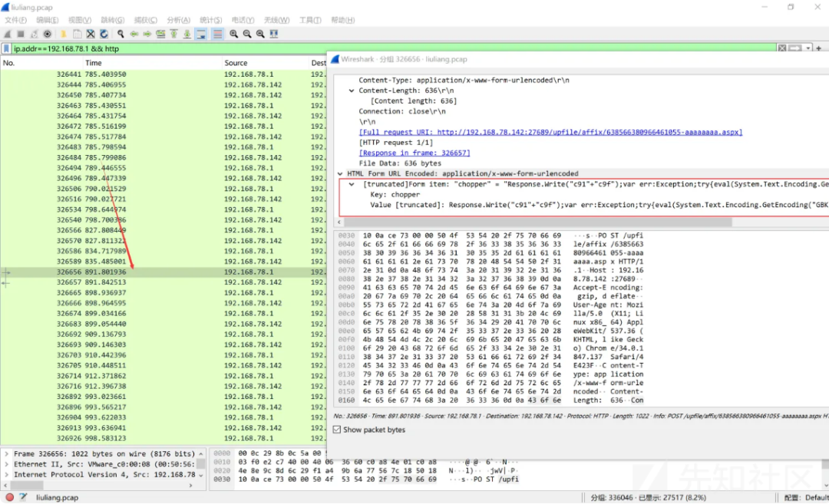
Task: Click the 配置: Default profile in status bar
Action: click(806, 498)
